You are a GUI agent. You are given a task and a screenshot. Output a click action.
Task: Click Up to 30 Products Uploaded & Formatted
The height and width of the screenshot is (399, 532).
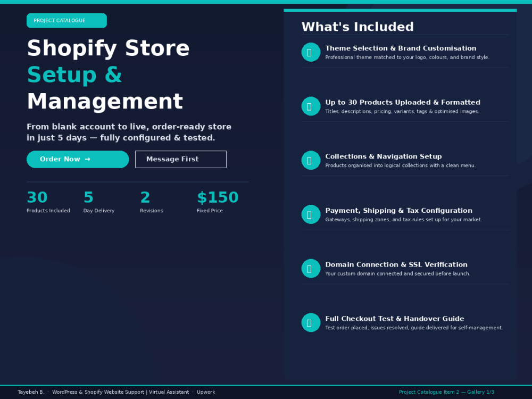coord(403,102)
